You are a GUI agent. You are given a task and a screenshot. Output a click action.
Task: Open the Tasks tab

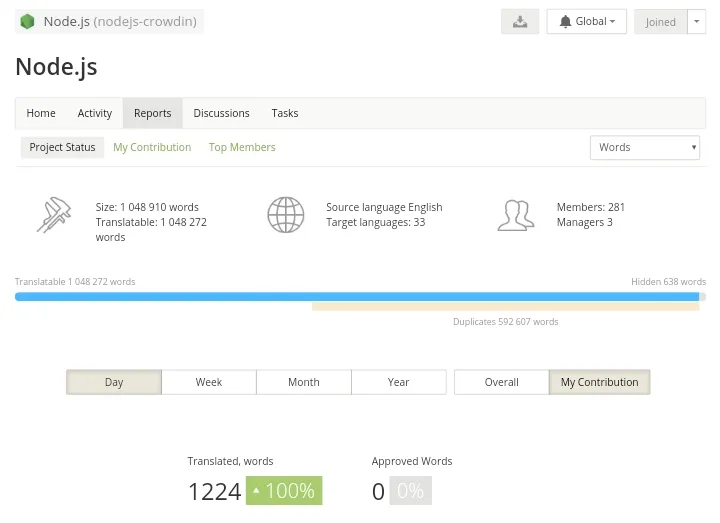[x=285, y=113]
